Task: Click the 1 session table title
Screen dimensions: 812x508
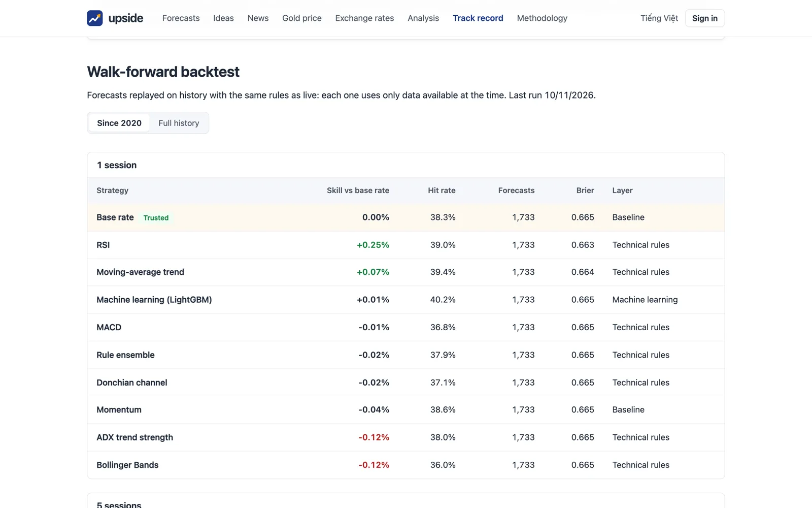Action: (x=117, y=165)
